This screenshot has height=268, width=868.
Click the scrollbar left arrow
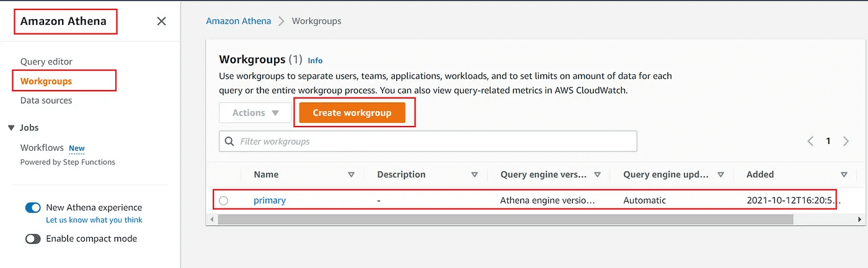click(213, 220)
